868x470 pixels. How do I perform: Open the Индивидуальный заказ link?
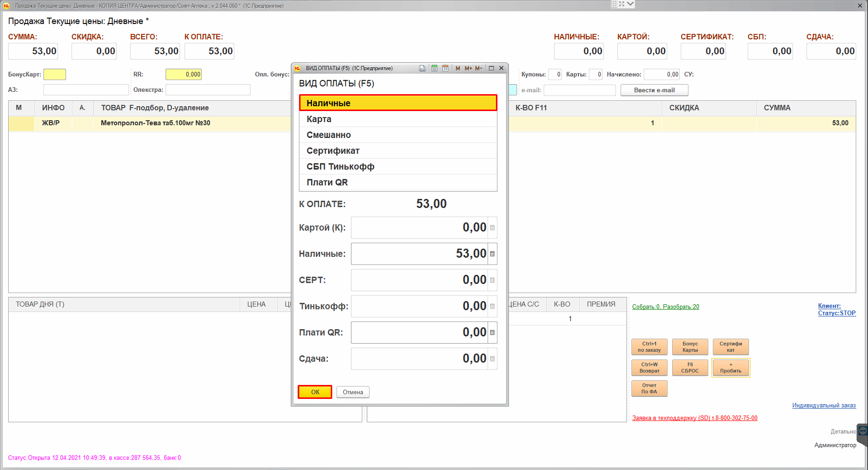824,406
